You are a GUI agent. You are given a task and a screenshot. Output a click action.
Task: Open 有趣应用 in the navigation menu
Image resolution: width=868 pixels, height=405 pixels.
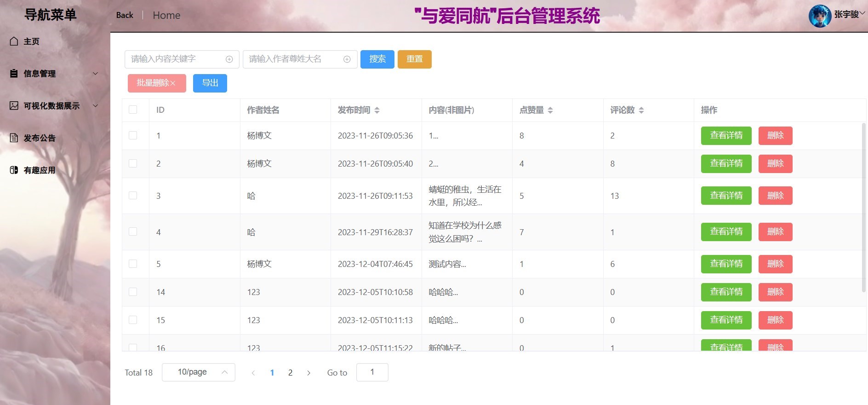point(55,170)
